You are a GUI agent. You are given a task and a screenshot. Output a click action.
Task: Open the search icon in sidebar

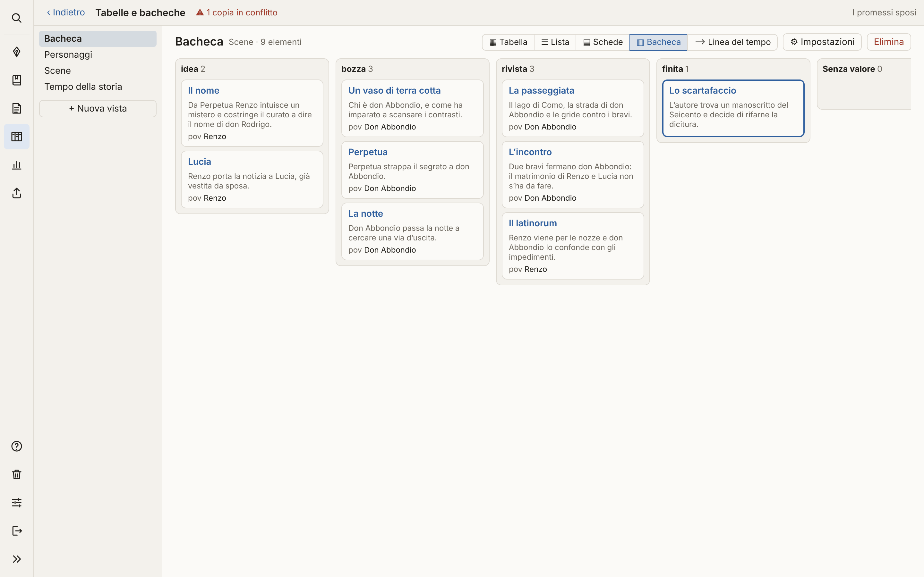[16, 18]
